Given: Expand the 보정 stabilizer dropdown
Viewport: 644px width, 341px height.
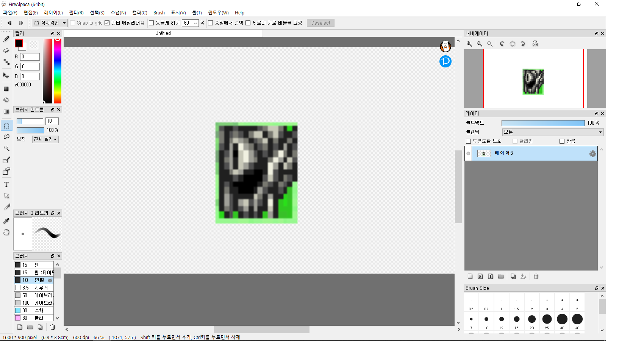Looking at the screenshot, I should click(45, 139).
